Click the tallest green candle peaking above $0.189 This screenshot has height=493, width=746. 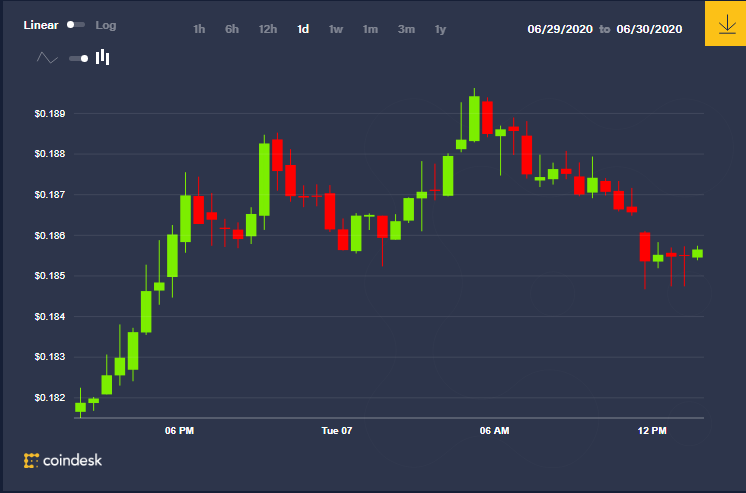(474, 118)
